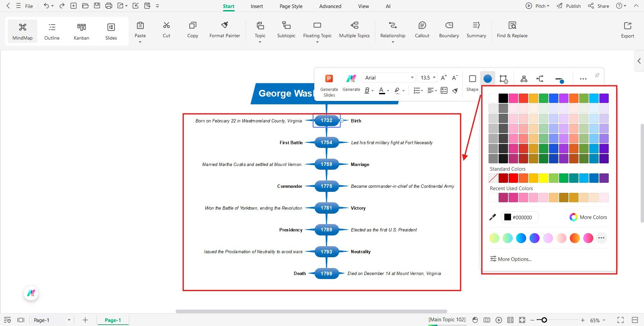
Task: Select the 1754 timeline node
Action: [x=326, y=143]
